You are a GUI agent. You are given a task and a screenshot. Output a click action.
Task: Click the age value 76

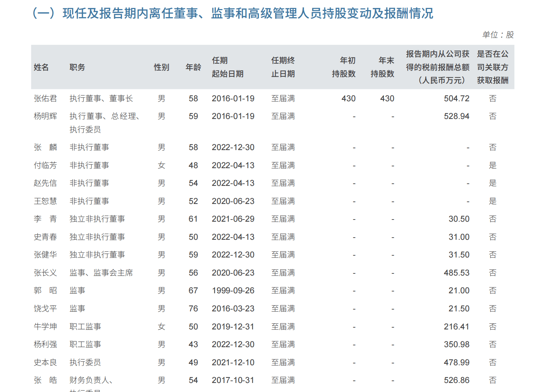click(193, 308)
